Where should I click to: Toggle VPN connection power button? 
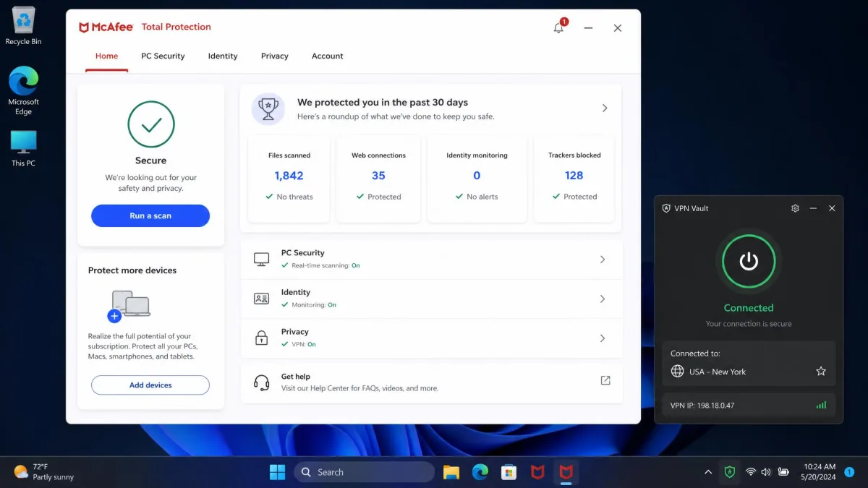click(x=749, y=261)
